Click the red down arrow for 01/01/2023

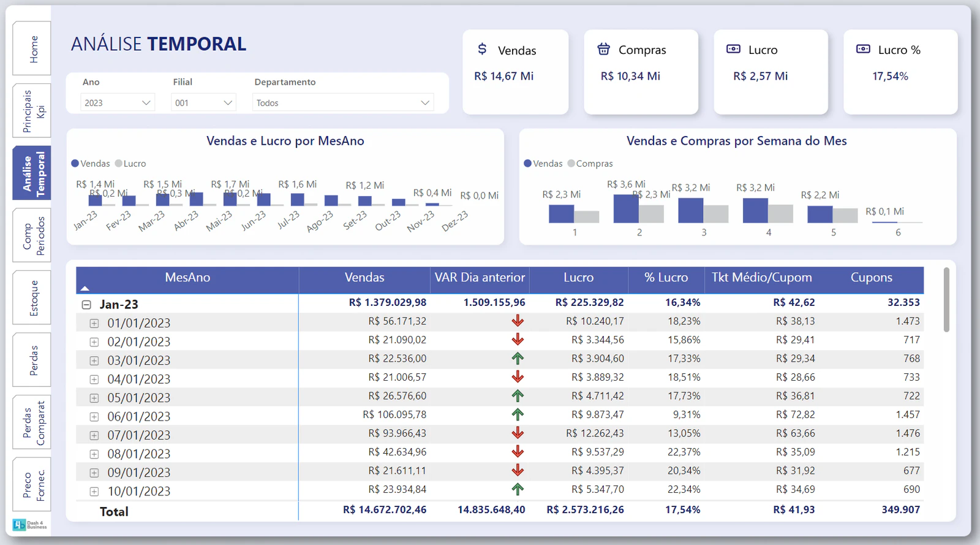(518, 321)
